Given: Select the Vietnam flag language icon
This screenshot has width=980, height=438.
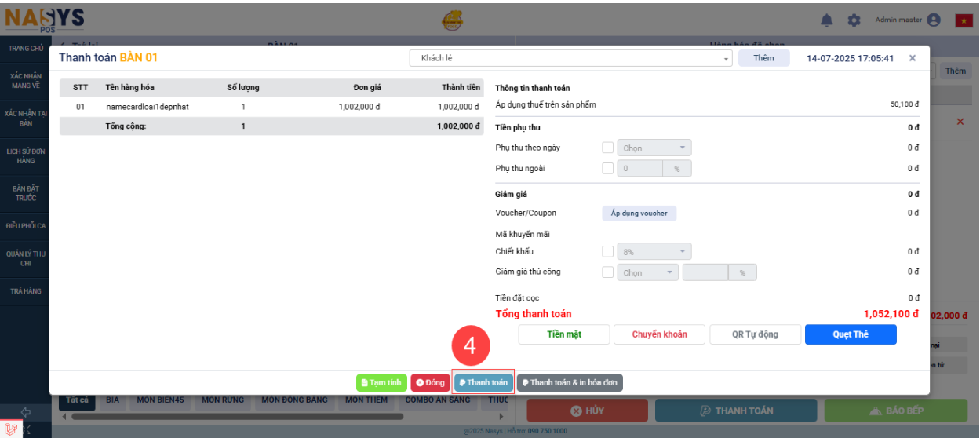Looking at the screenshot, I should coord(964,20).
